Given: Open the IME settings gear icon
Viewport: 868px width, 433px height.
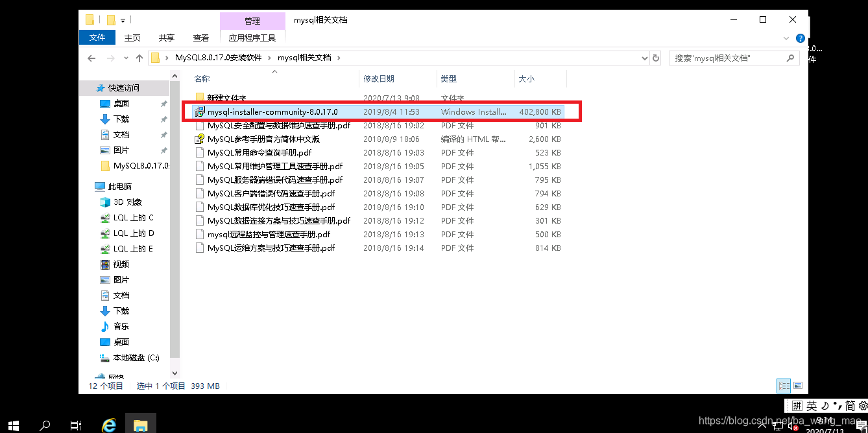Looking at the screenshot, I should tap(862, 406).
